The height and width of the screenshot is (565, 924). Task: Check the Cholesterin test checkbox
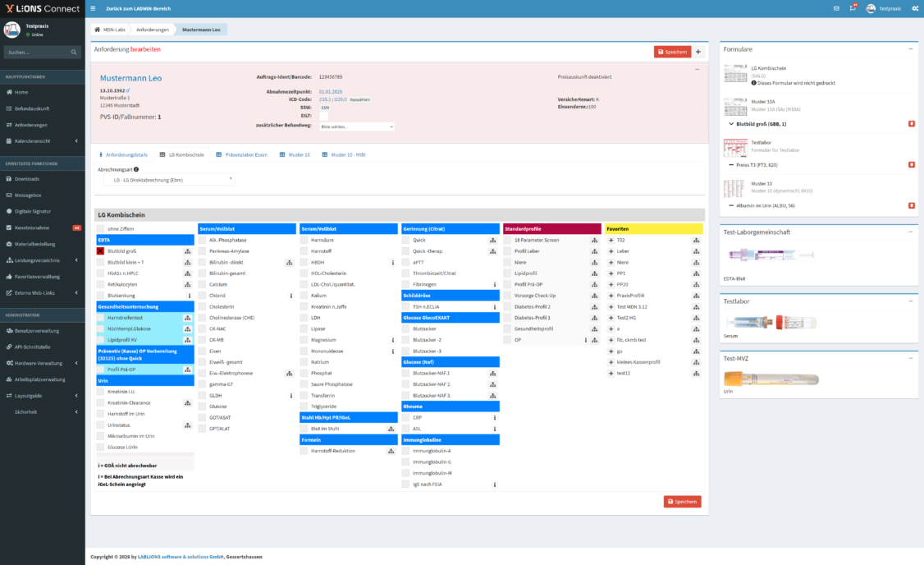point(203,306)
